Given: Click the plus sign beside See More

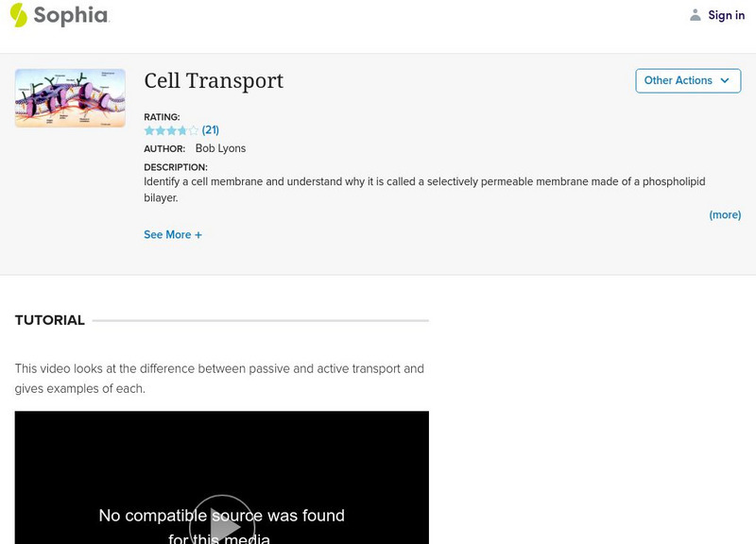Looking at the screenshot, I should (198, 235).
